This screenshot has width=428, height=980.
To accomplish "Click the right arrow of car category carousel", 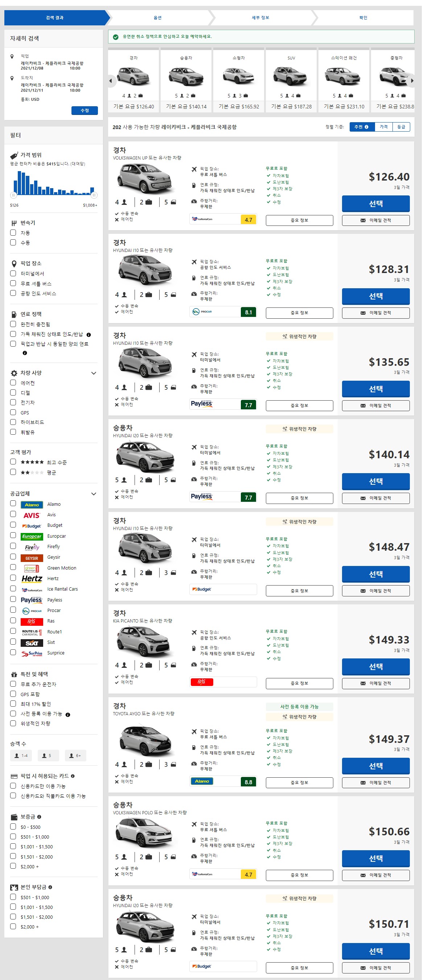I will click(412, 80).
